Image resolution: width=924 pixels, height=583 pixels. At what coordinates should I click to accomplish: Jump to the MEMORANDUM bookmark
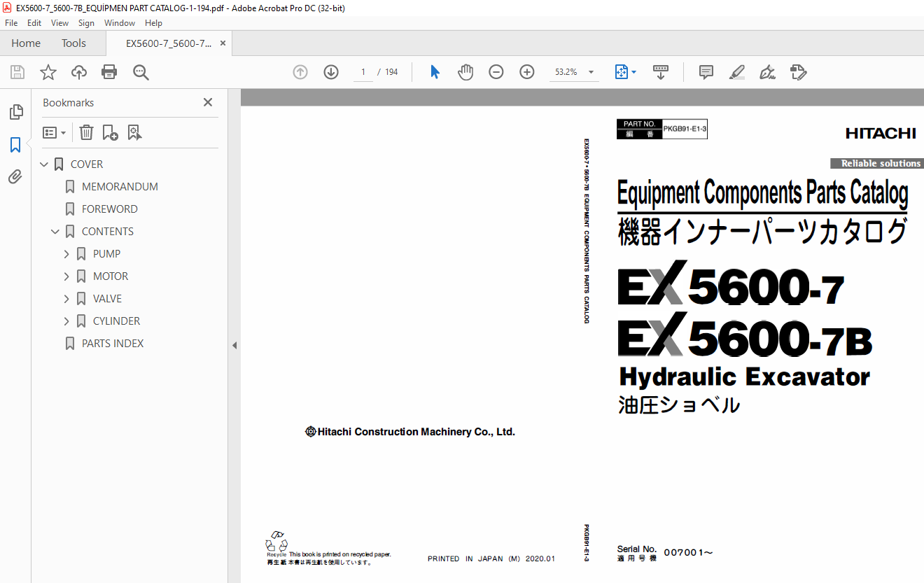pyautogui.click(x=120, y=187)
